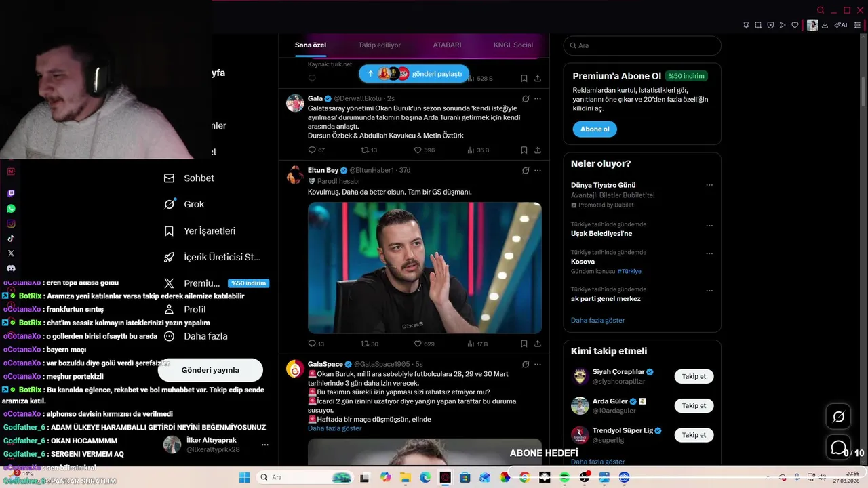This screenshot has width=868, height=488.
Task: Open Google Chrome from the taskbar
Action: 525,478
